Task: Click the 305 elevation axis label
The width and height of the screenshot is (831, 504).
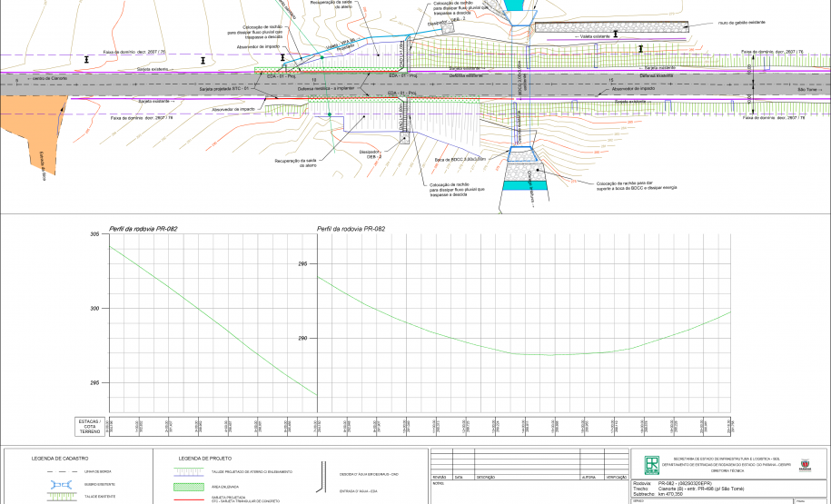Action: pos(94,233)
